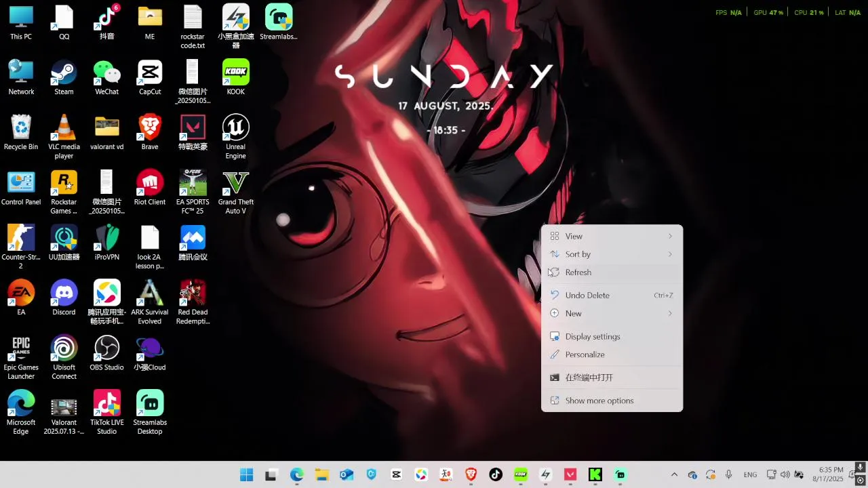Select the 腾讯会议 desktop icon

click(x=193, y=243)
